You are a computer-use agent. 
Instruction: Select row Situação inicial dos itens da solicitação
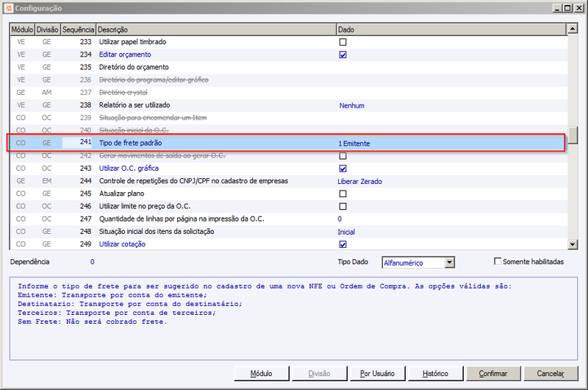(287, 232)
